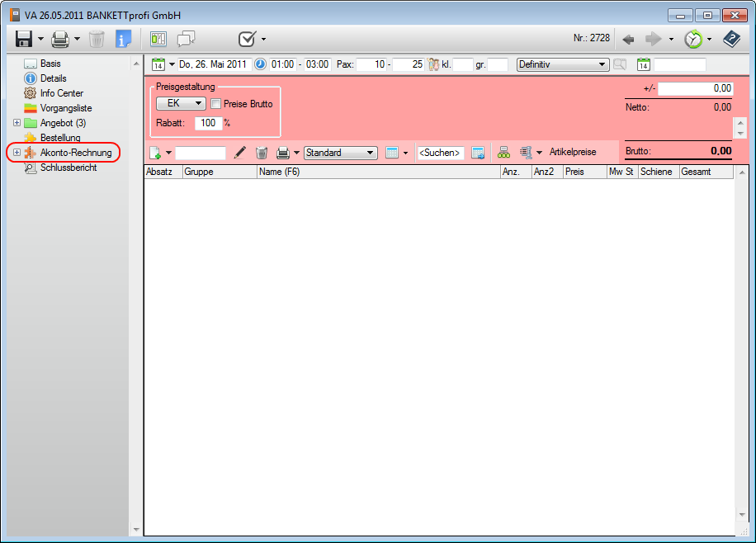Viewport: 756px width, 543px height.
Task: Enable the Preise Brutto checkbox
Action: 216,104
